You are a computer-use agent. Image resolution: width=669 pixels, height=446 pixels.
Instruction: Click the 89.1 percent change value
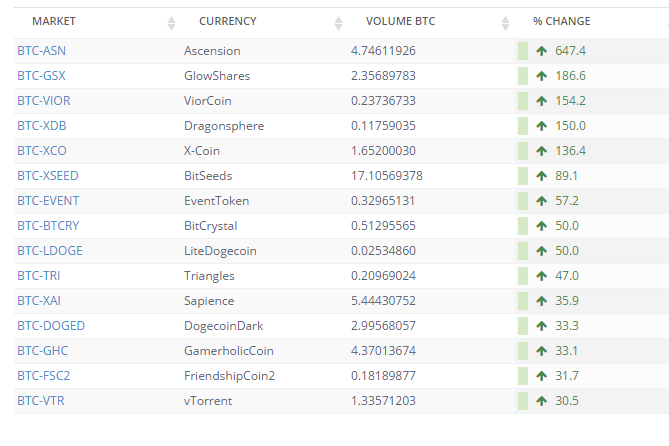pyautogui.click(x=566, y=176)
